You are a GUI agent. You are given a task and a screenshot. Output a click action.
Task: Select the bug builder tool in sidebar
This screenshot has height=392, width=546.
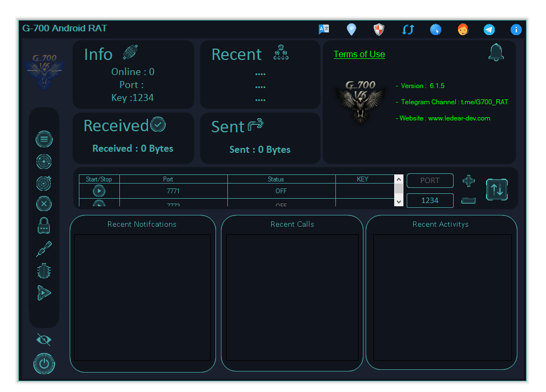tap(44, 270)
